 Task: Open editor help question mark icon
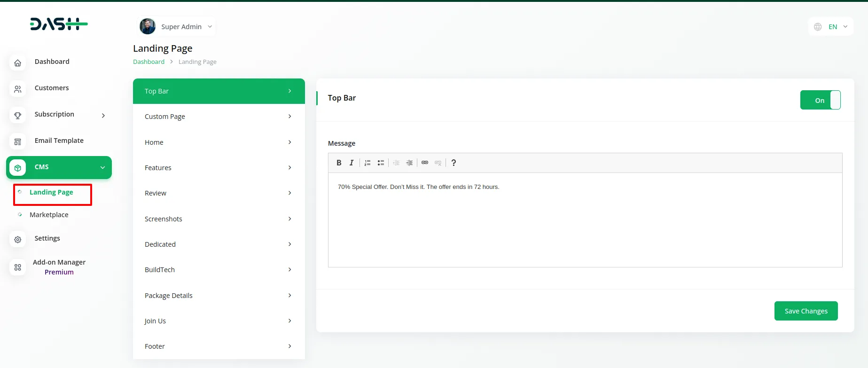click(454, 163)
